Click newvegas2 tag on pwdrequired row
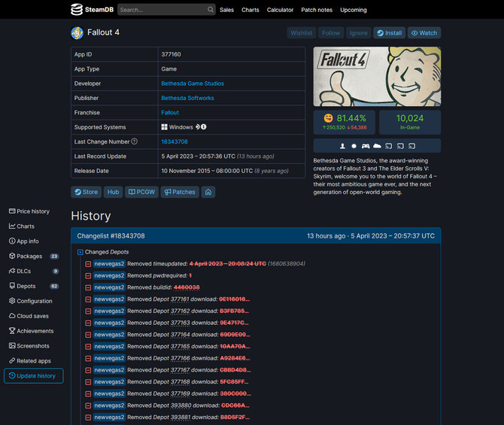 109,275
